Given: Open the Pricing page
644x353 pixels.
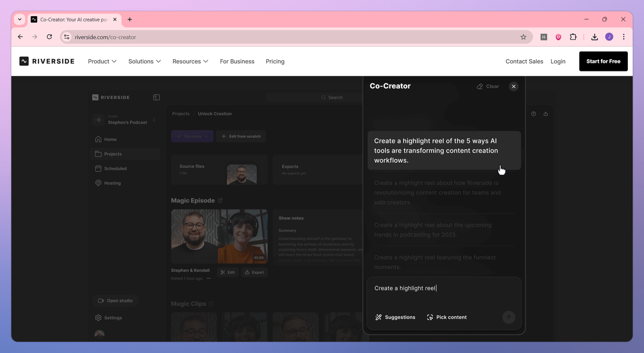Looking at the screenshot, I should (275, 61).
